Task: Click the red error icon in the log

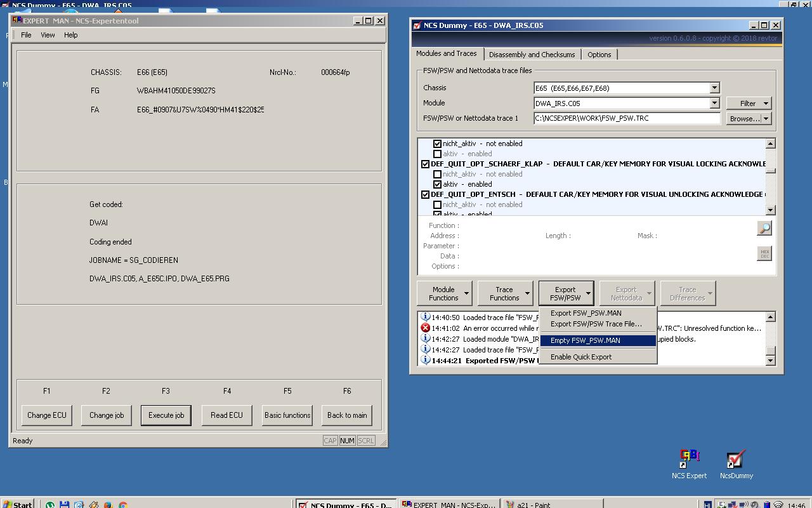Action: [x=425, y=328]
